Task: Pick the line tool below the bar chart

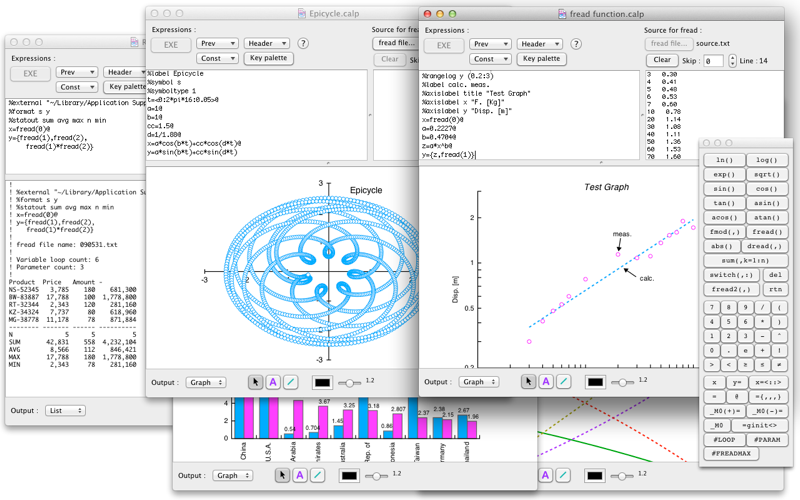Action: tap(317, 475)
